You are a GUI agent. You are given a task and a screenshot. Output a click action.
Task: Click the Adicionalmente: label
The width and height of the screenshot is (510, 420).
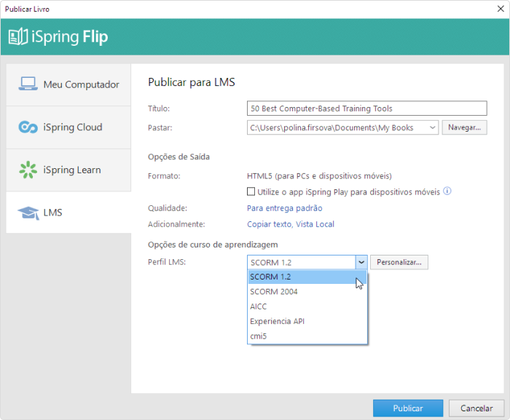point(176,224)
